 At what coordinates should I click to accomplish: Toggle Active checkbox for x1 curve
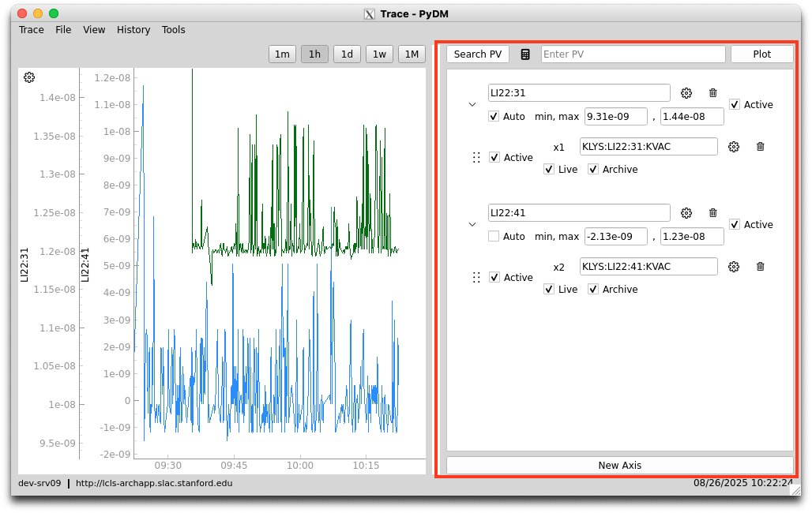(x=494, y=157)
